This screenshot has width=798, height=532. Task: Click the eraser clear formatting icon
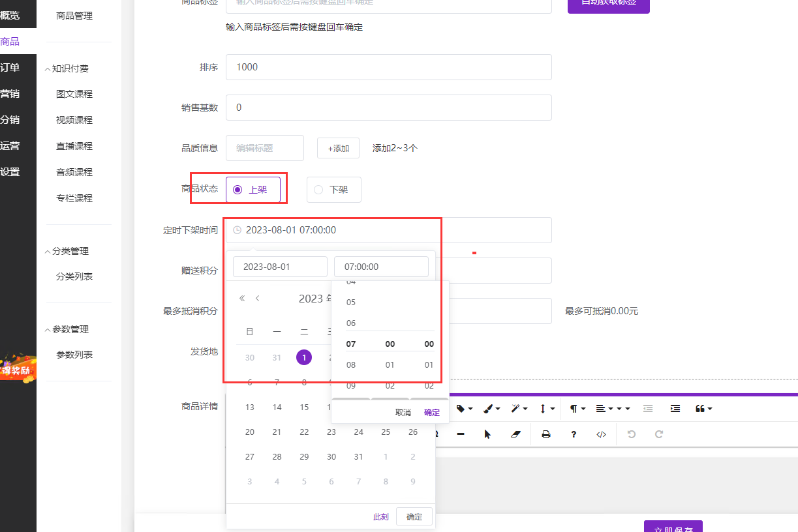516,434
